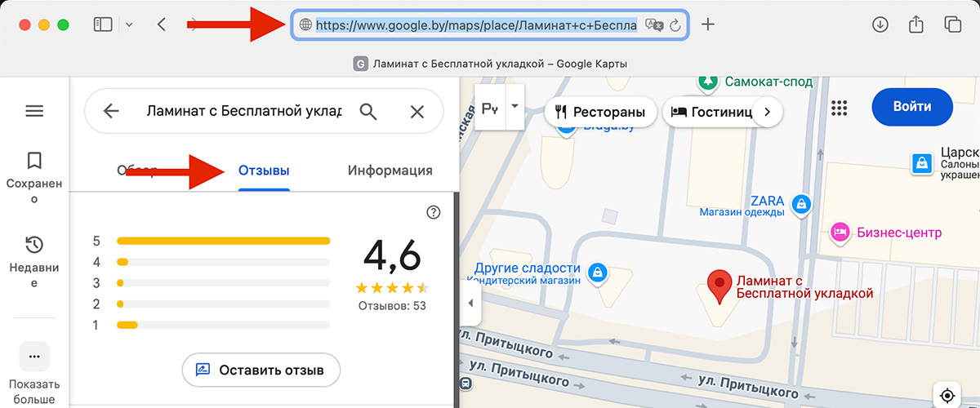
Task: Switch to the Отзывы tab
Action: click(x=264, y=171)
